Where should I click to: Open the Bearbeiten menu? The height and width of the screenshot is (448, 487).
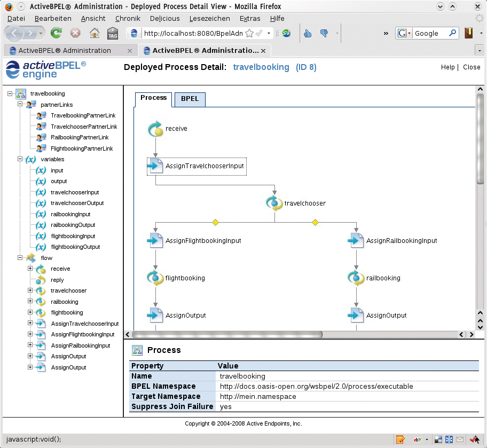(x=53, y=19)
